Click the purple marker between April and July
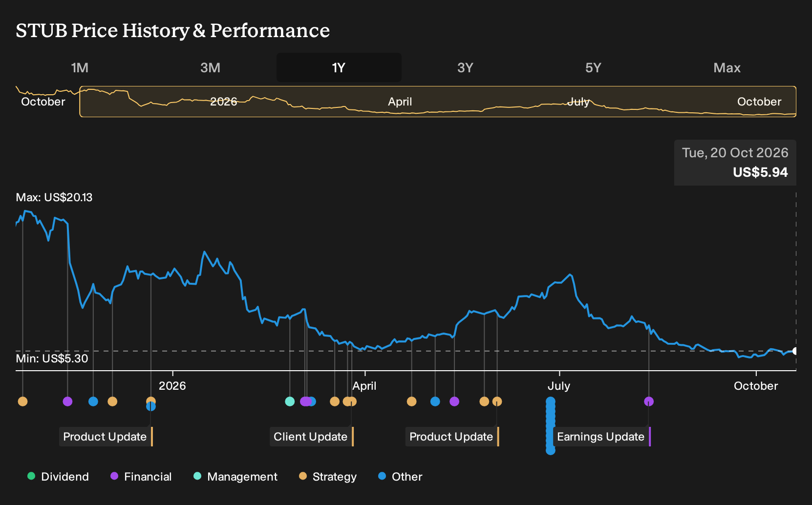Image resolution: width=812 pixels, height=505 pixels. (454, 401)
